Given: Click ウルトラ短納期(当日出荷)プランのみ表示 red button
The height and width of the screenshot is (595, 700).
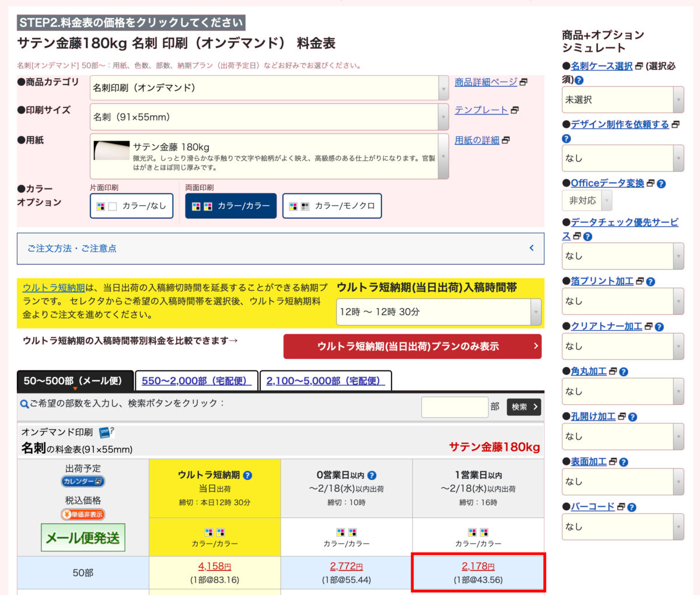Looking at the screenshot, I should coord(412,346).
